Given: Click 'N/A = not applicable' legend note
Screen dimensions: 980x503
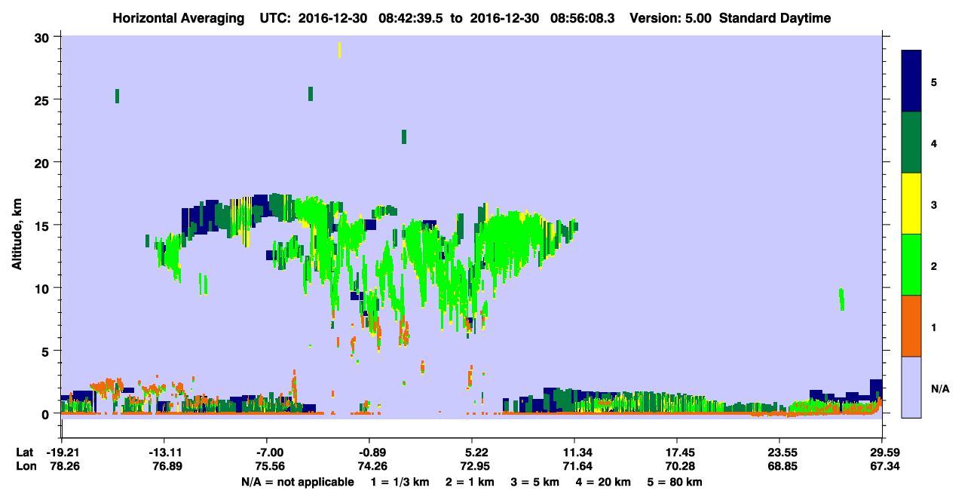Looking at the screenshot, I should (x=297, y=482).
